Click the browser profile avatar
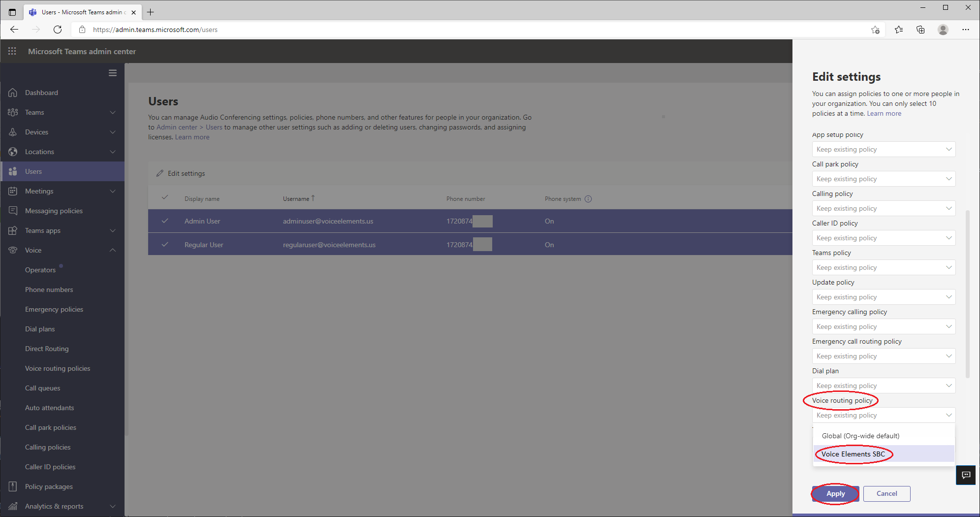Screen dimensions: 980x517 point(943,30)
